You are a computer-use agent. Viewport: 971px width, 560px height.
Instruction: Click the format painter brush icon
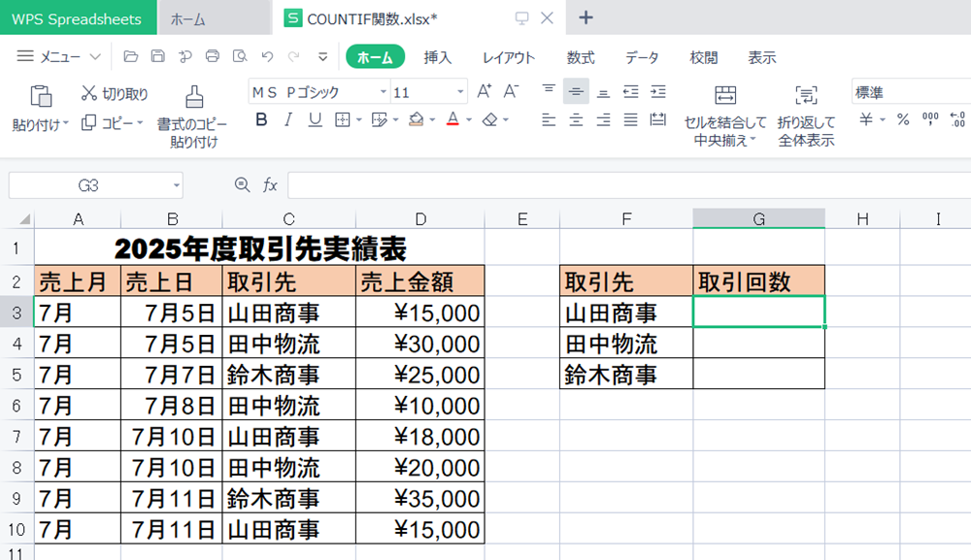194,97
